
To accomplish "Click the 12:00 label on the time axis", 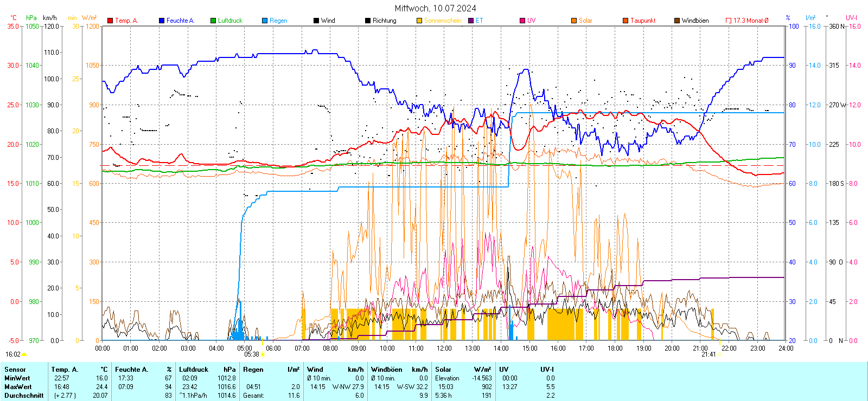I will click(x=444, y=348).
